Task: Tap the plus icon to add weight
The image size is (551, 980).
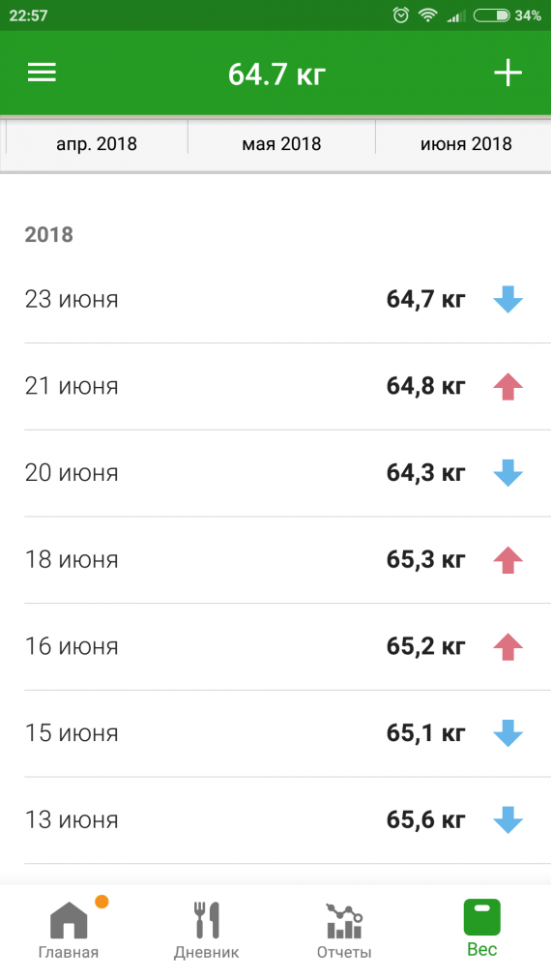Action: (x=507, y=74)
